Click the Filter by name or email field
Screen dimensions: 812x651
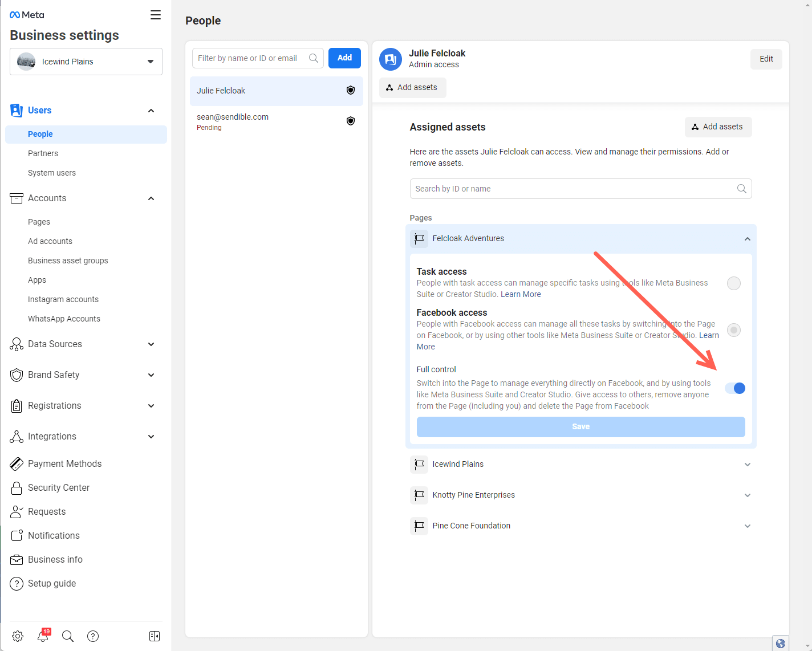[258, 58]
